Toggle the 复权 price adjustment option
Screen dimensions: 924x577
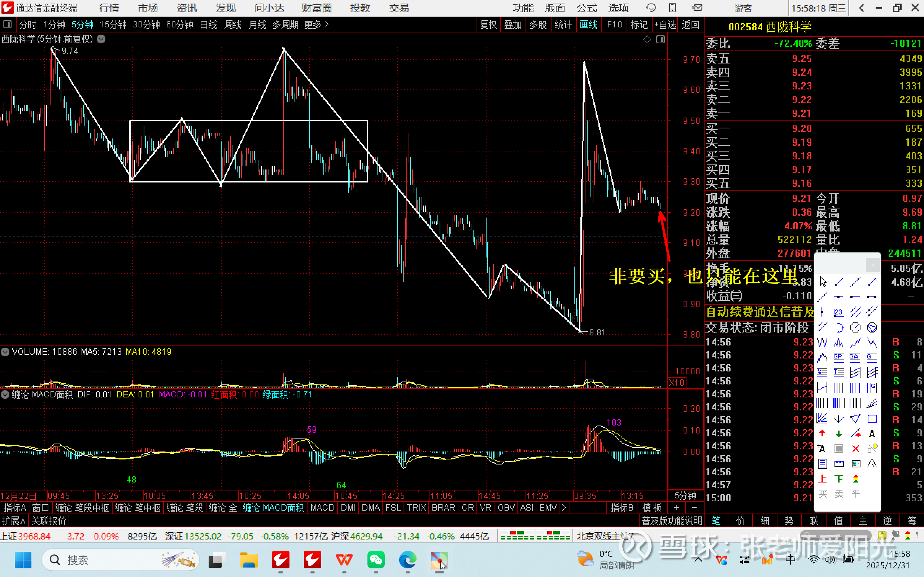click(x=488, y=25)
